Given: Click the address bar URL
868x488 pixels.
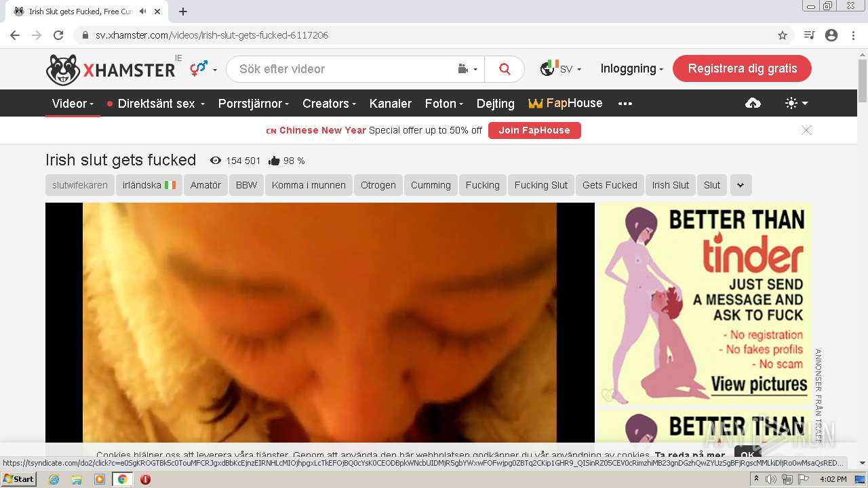Looking at the screenshot, I should (212, 35).
